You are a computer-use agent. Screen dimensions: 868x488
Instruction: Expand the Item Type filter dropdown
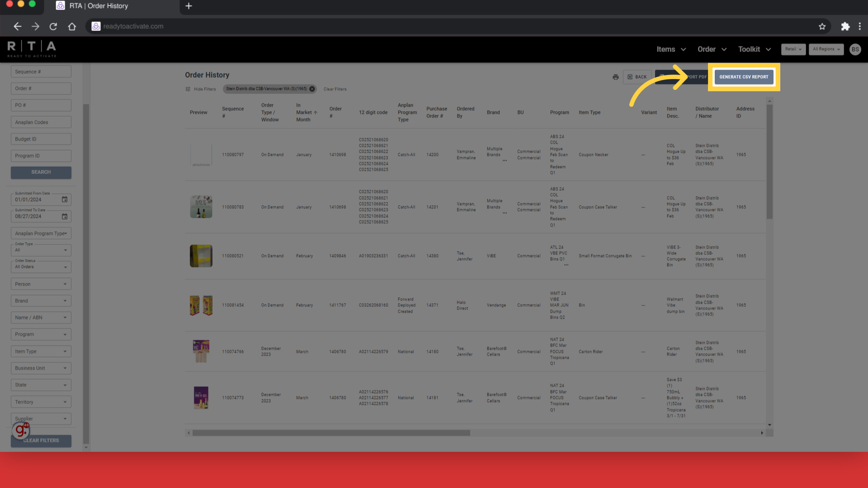41,352
